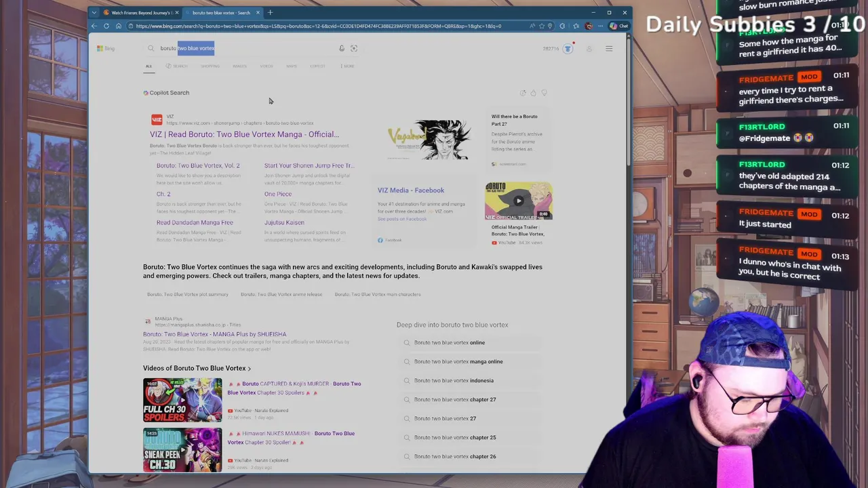Open Start Your Shonen Jump Free Trial link
This screenshot has width=868, height=488.
[309, 165]
